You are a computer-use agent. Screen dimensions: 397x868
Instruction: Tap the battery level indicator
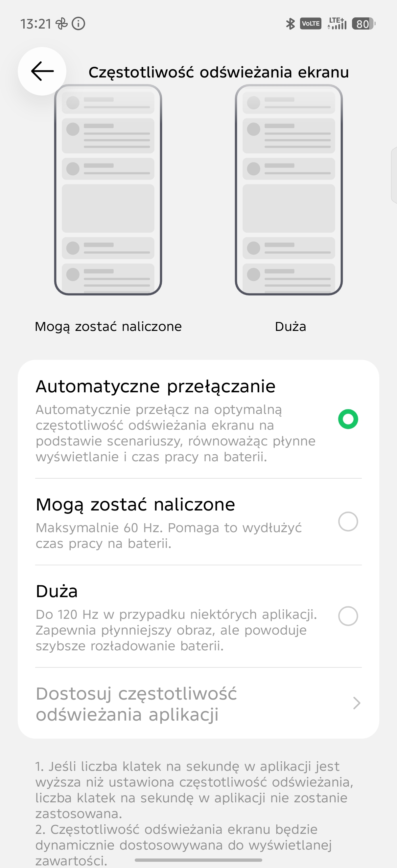pyautogui.click(x=363, y=24)
